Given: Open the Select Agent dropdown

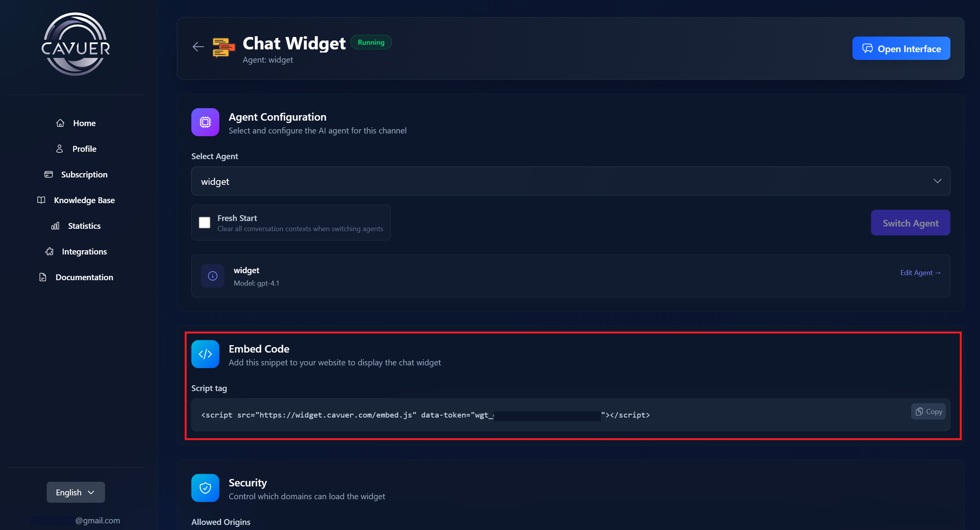Looking at the screenshot, I should [x=570, y=181].
